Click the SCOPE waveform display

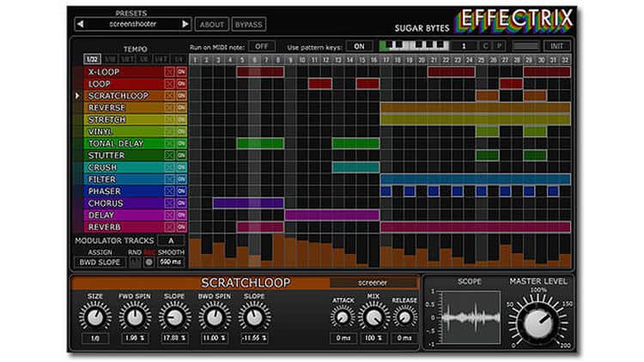(471, 317)
